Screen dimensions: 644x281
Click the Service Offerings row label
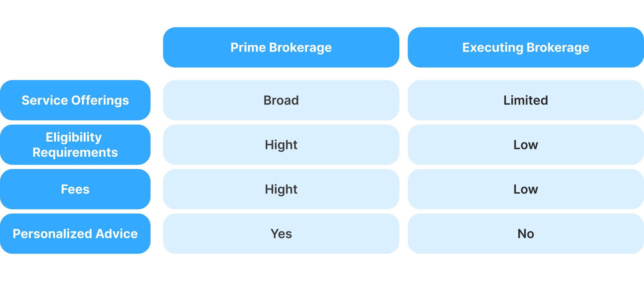(75, 100)
